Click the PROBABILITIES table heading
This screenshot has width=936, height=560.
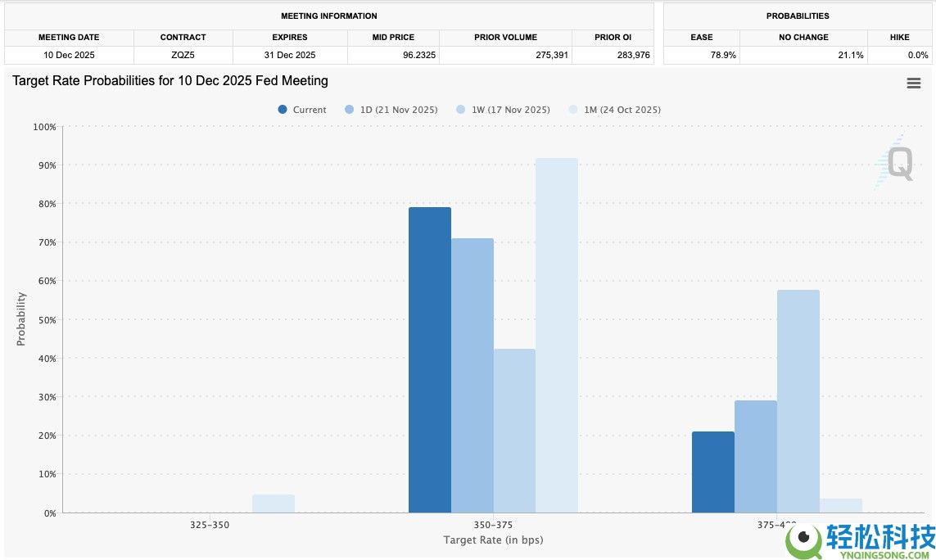pyautogui.click(x=797, y=16)
